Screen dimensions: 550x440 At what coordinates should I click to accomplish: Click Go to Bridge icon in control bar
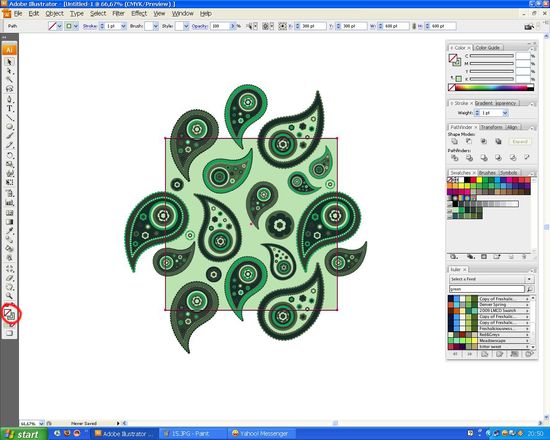(x=529, y=26)
